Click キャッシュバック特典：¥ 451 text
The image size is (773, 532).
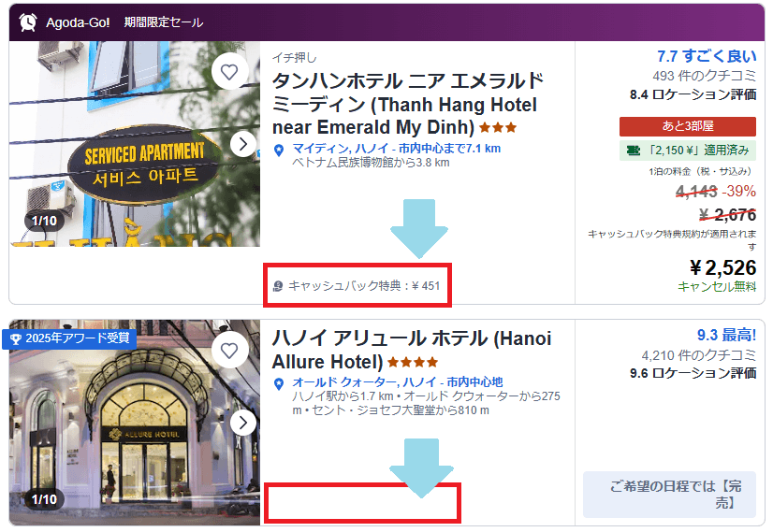tap(364, 286)
